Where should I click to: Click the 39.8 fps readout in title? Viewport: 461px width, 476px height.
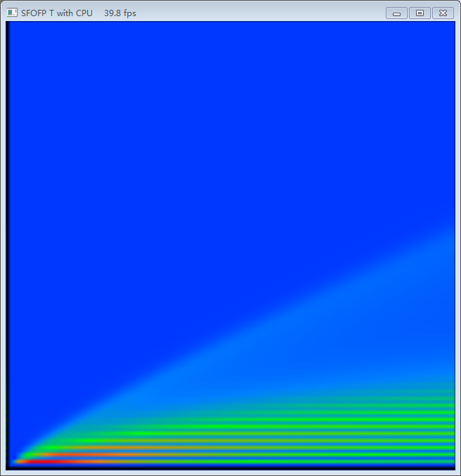pos(120,13)
